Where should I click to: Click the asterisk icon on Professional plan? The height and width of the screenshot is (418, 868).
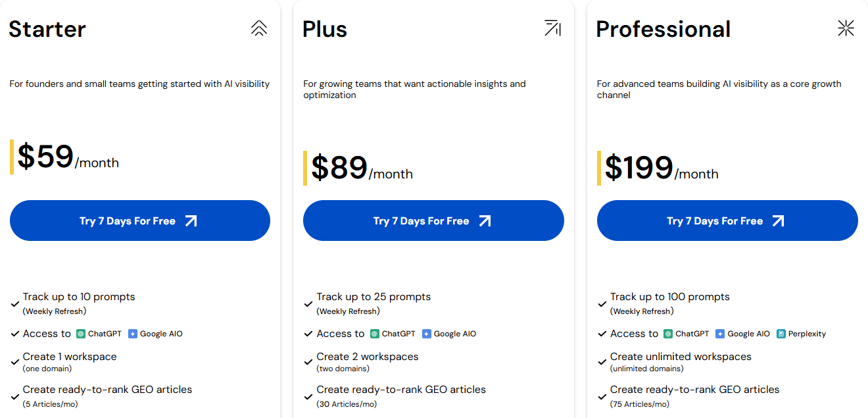[x=846, y=28]
